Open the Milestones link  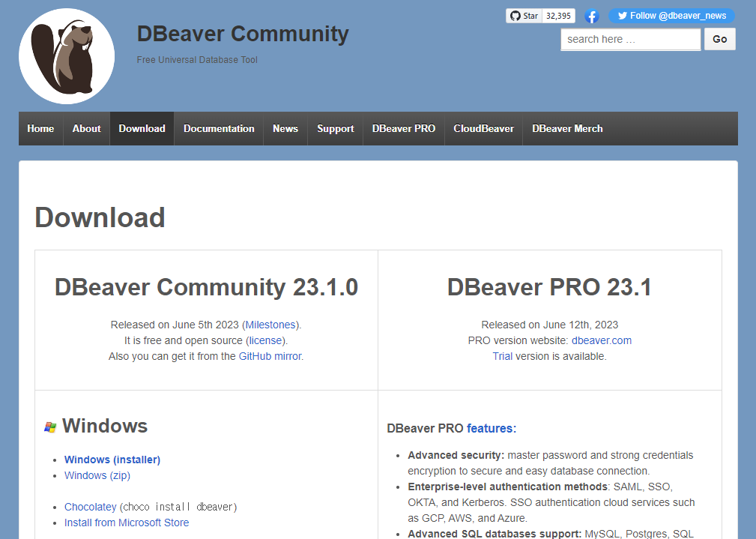tap(270, 325)
